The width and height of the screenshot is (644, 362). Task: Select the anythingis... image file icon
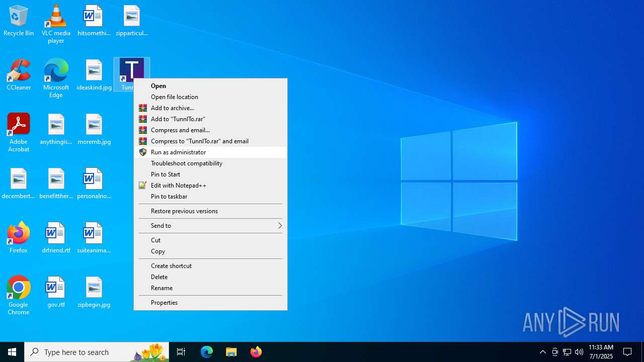coord(56,130)
